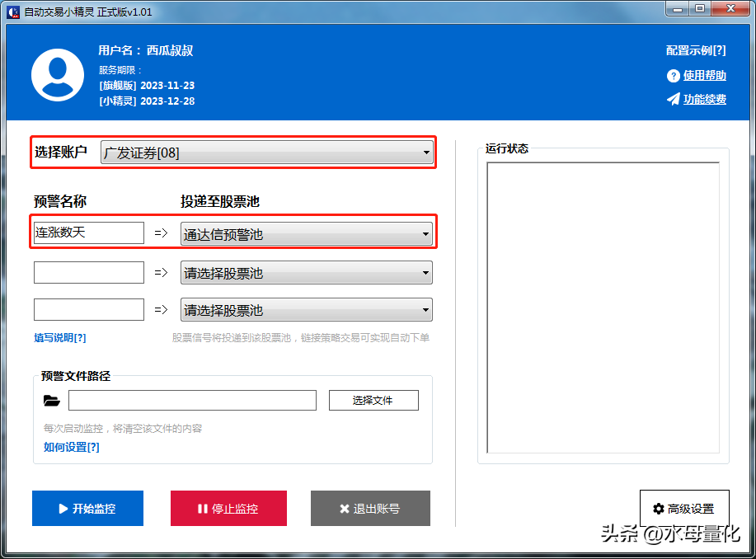Screen dimensions: 756x559
Task: Click the paper plane renewal icon
Action: pos(673,100)
